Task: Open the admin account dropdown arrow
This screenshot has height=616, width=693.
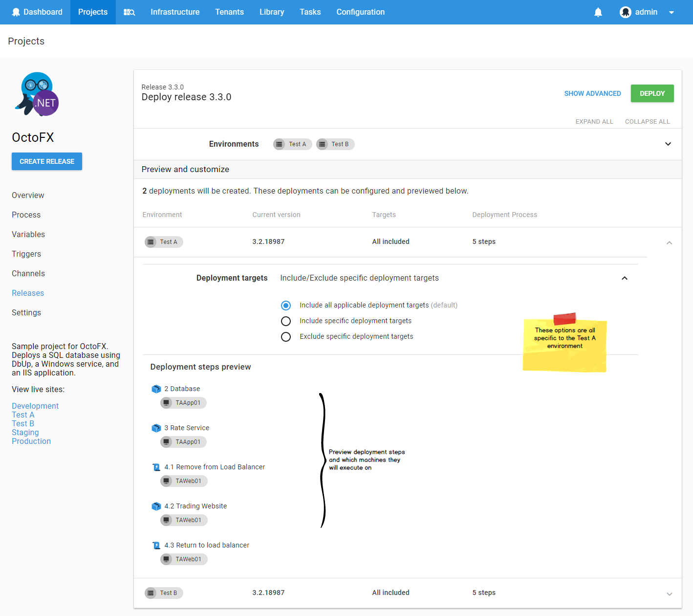Action: point(671,12)
